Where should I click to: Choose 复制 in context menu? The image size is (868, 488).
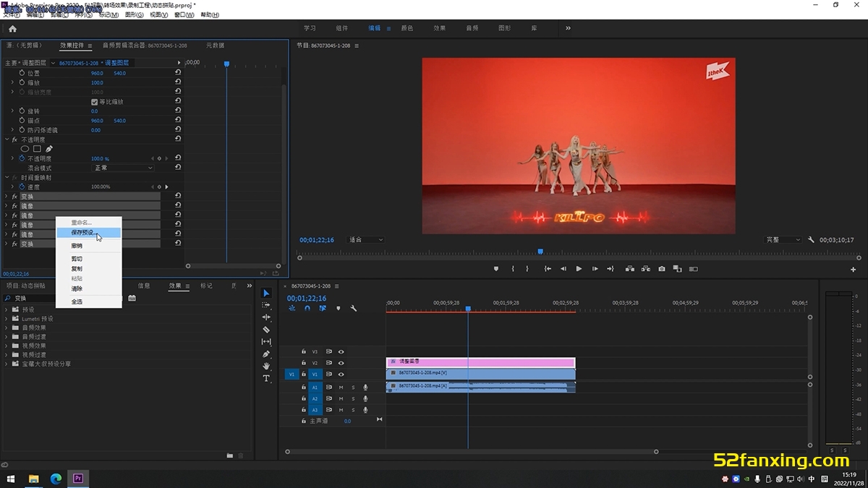click(89, 269)
